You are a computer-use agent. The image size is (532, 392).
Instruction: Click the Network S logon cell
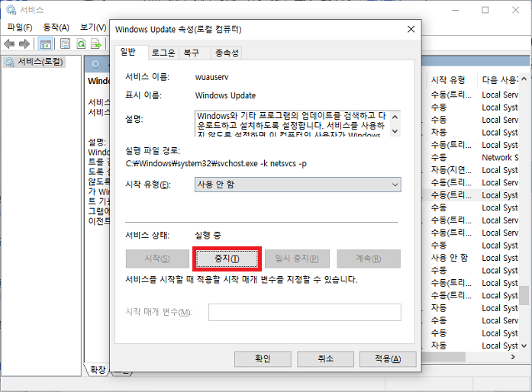500,157
